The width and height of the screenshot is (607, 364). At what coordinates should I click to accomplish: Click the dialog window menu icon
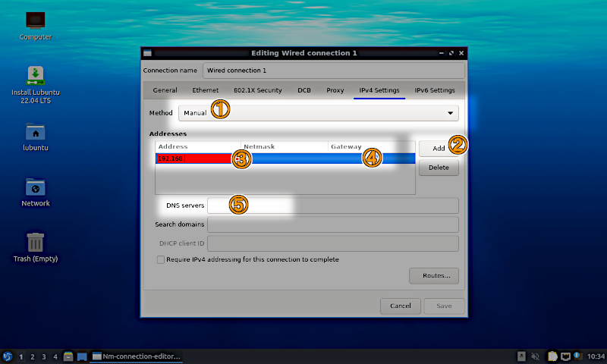click(147, 53)
